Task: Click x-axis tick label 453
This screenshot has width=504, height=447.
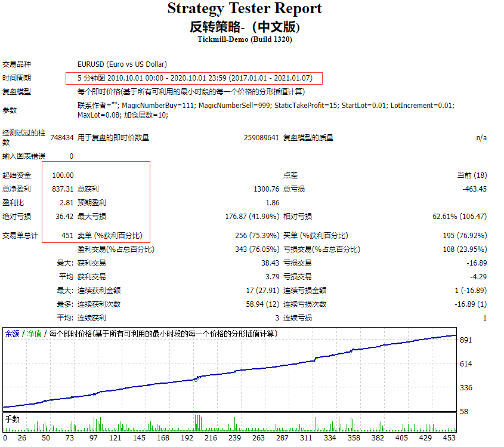Action: pyautogui.click(x=449, y=438)
